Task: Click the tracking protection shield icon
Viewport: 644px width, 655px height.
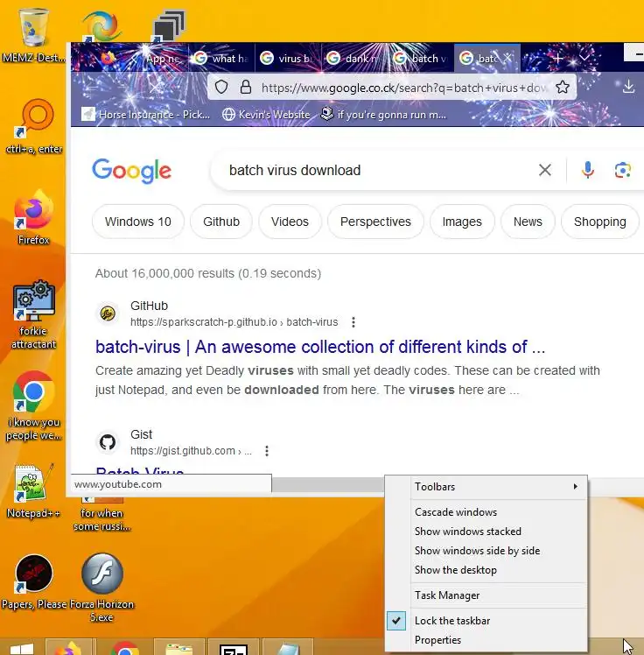Action: click(221, 88)
